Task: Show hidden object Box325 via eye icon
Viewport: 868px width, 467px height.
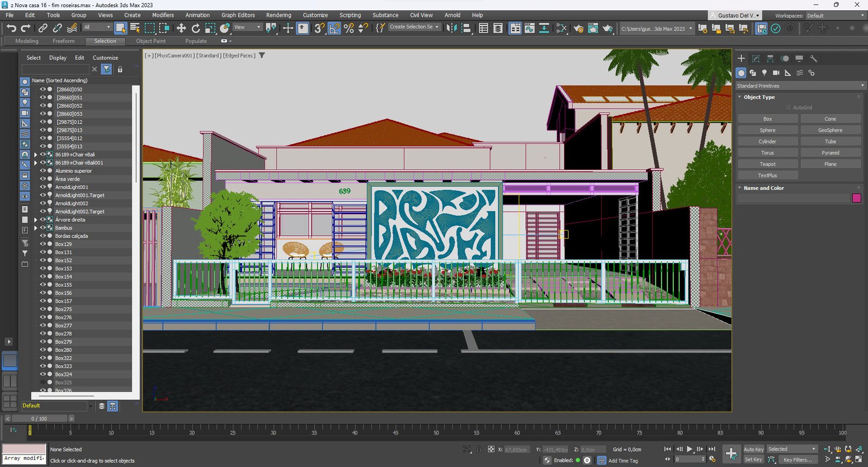Action: pos(42,382)
